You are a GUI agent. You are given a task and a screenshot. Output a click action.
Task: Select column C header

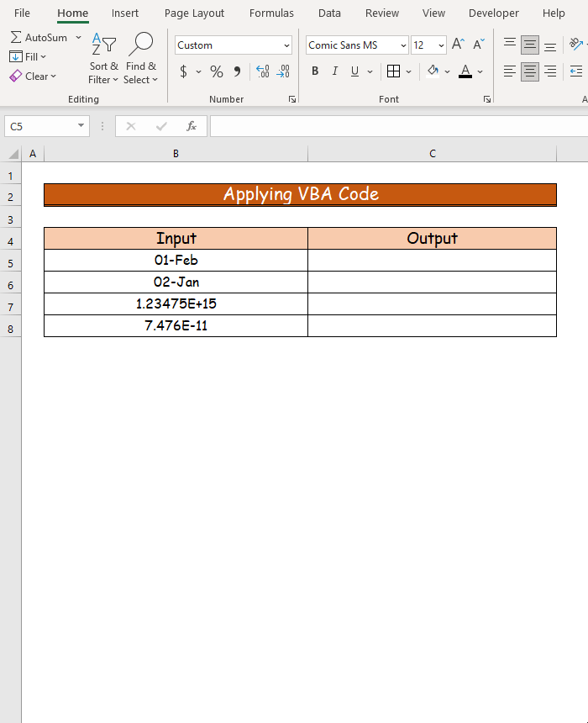point(433,154)
